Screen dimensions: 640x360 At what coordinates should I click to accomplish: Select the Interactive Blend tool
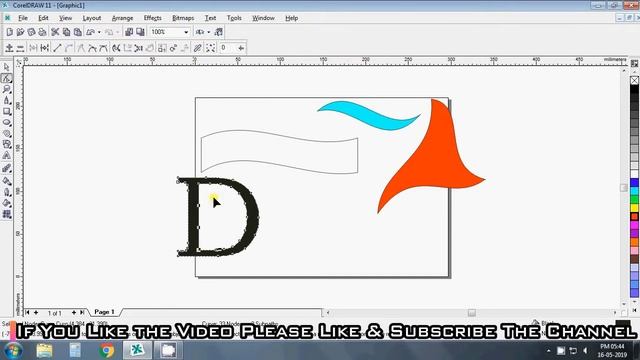point(7,168)
